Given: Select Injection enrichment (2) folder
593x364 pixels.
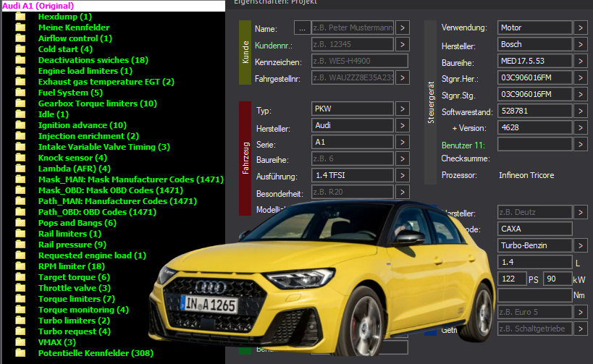Looking at the screenshot, I should click(88, 136).
